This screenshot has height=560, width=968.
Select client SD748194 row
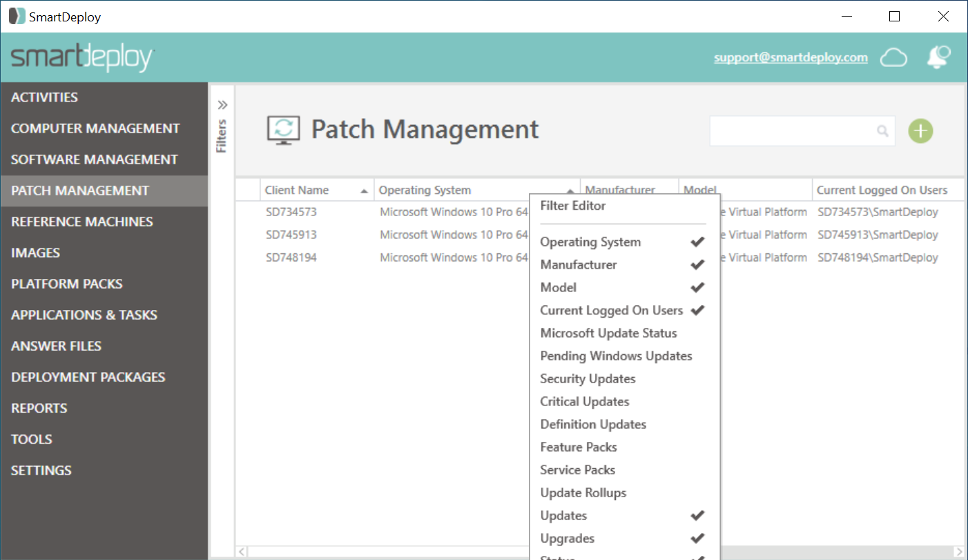(x=291, y=258)
